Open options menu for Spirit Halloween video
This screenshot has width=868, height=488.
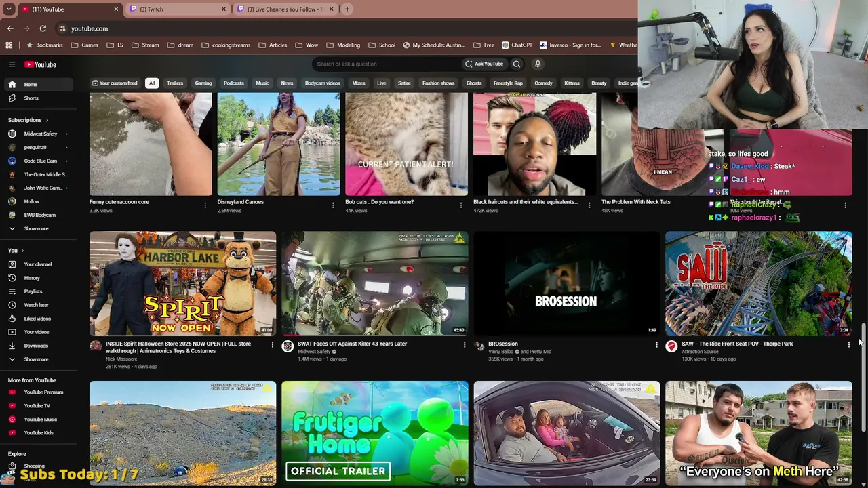point(273,345)
